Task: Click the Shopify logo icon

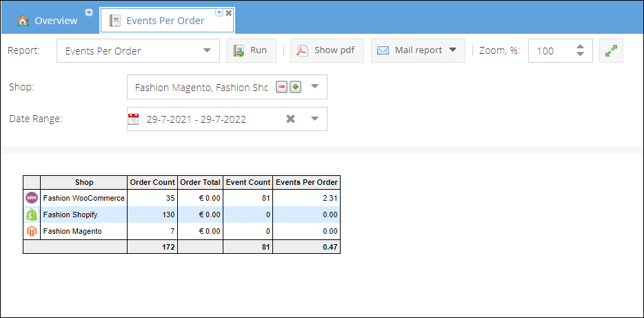Action: tap(32, 215)
